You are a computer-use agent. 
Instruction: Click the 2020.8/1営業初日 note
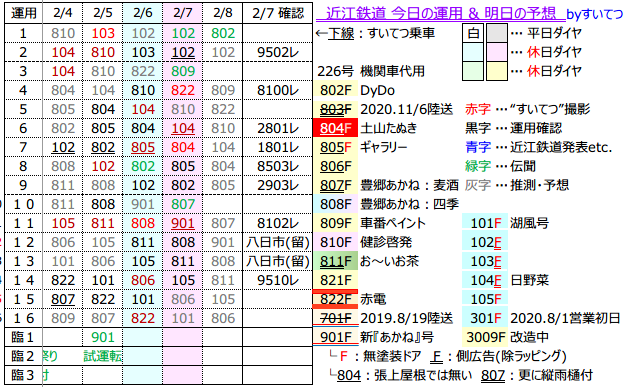tap(565, 319)
